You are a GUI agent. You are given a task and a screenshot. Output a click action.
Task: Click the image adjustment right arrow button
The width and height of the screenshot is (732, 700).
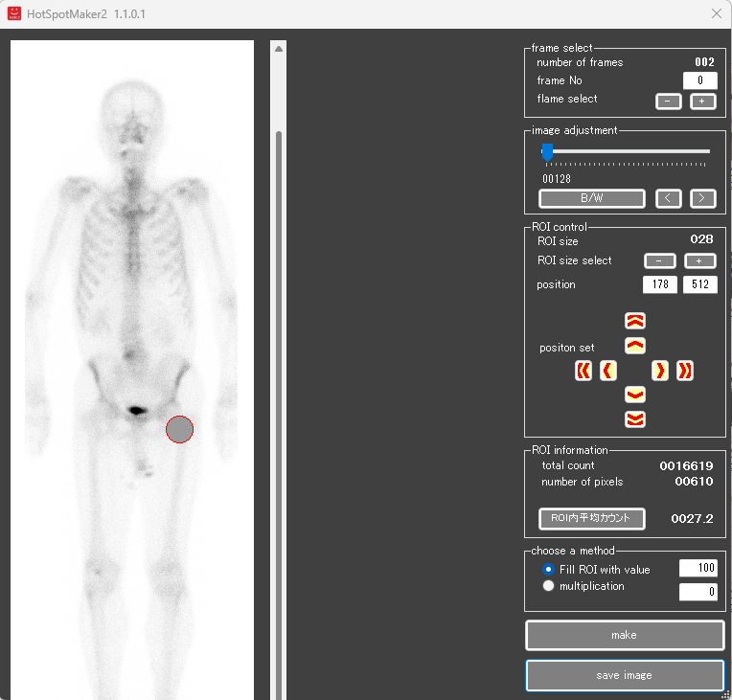tap(703, 198)
